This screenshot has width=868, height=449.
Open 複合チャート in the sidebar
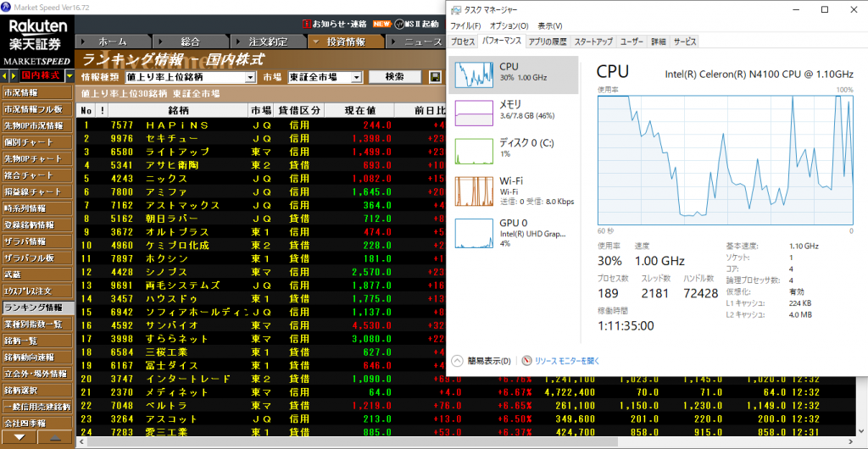point(37,175)
